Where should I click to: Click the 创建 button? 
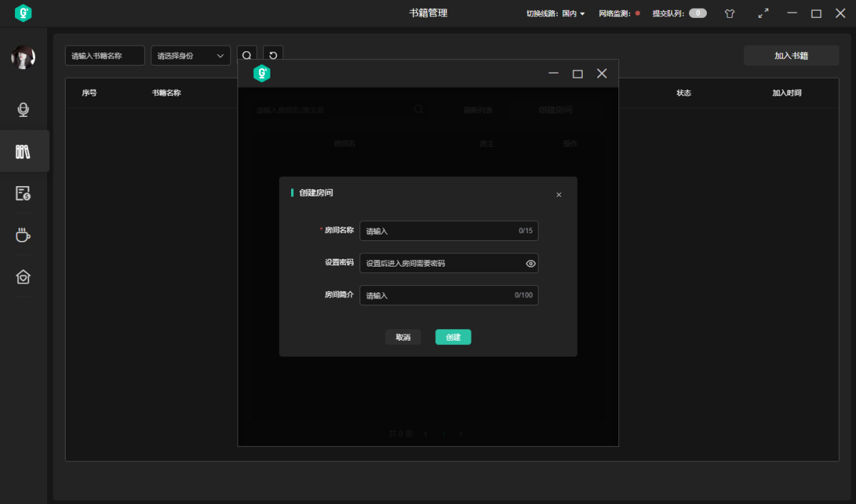(453, 337)
